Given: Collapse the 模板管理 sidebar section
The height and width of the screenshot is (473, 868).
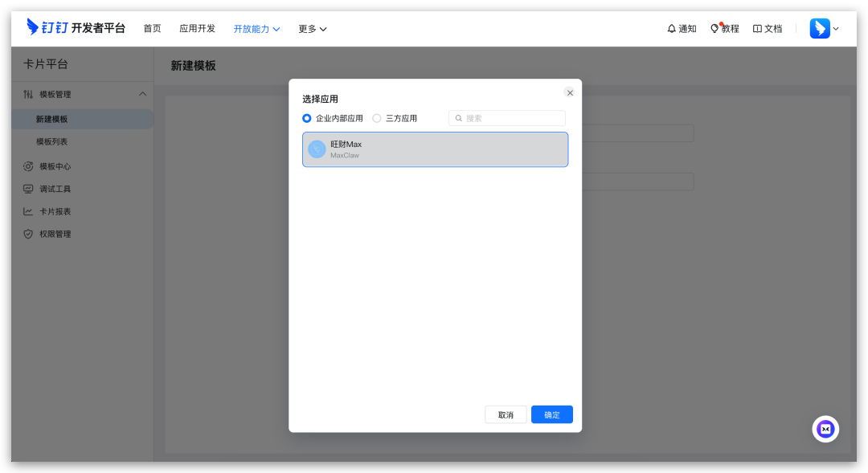Looking at the screenshot, I should pos(142,94).
